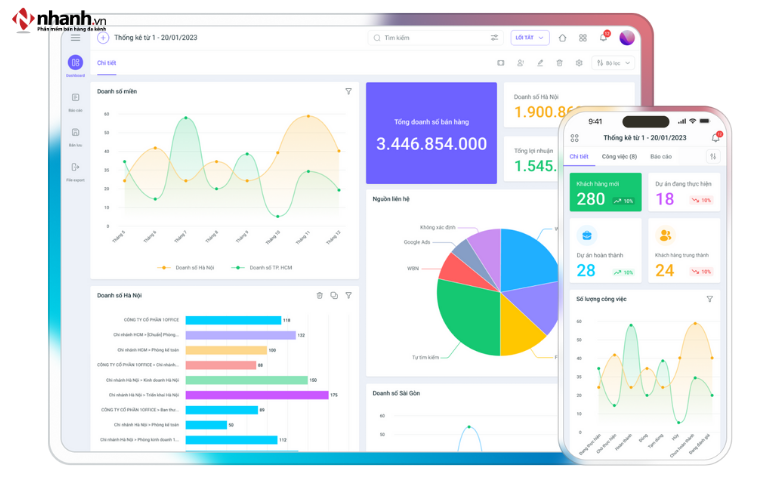The width and height of the screenshot is (765, 478).
Task: Expand the LỚI TÁT dropdown
Action: (x=530, y=38)
